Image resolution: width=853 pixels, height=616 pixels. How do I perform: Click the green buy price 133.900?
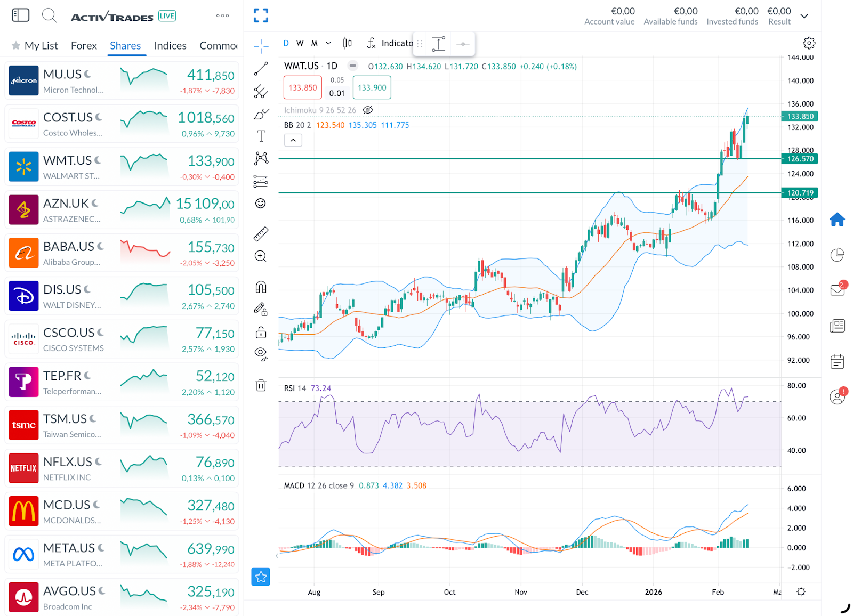[x=372, y=87]
